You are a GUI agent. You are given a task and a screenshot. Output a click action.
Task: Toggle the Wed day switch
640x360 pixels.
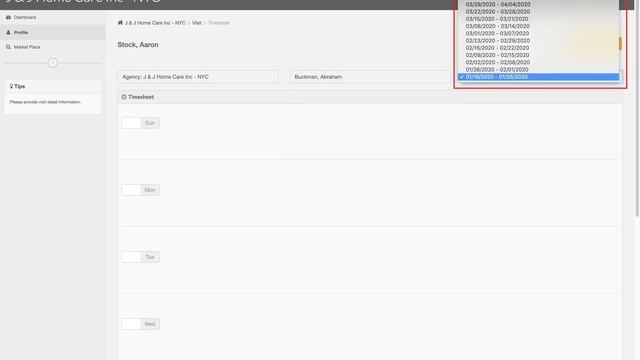coord(140,324)
